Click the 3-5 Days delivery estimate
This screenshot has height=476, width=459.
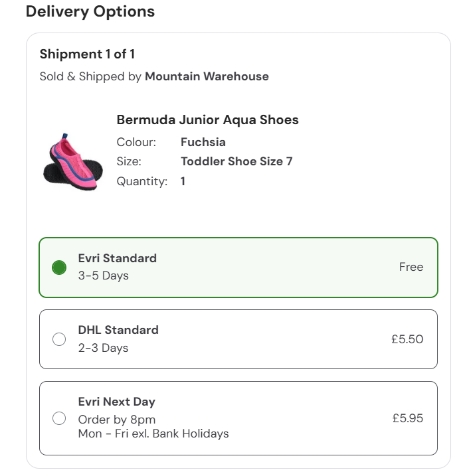pos(103,276)
